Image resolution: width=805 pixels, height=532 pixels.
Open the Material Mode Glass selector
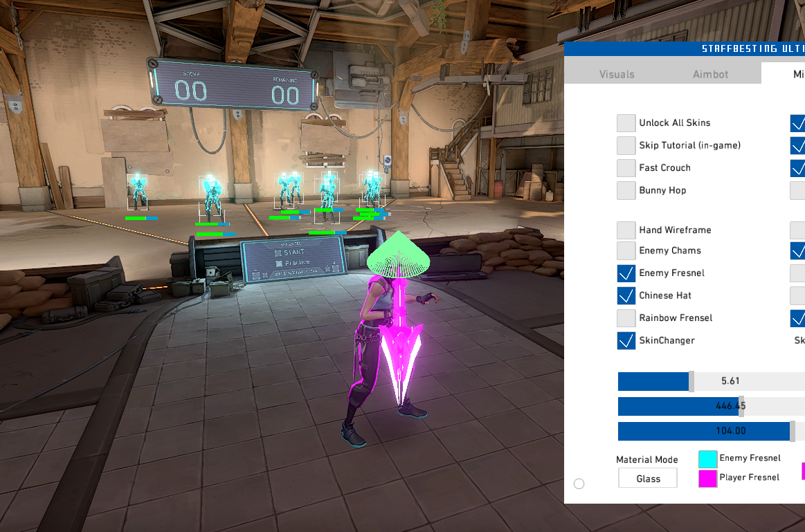(647, 478)
